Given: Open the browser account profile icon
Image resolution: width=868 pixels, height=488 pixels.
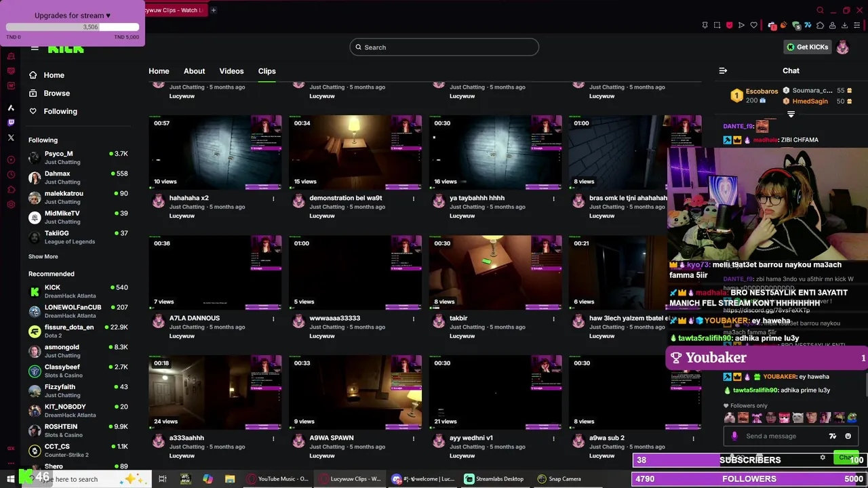Looking at the screenshot, I should pyautogui.click(x=833, y=25).
